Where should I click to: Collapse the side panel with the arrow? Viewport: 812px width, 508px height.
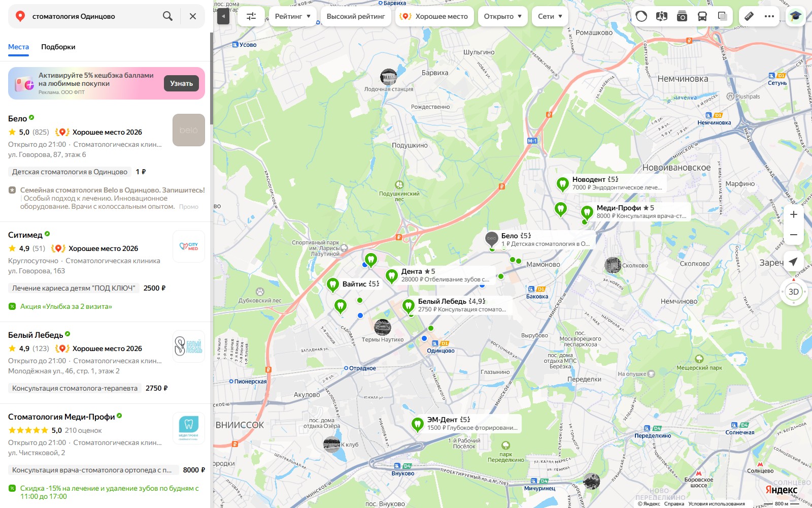223,16
